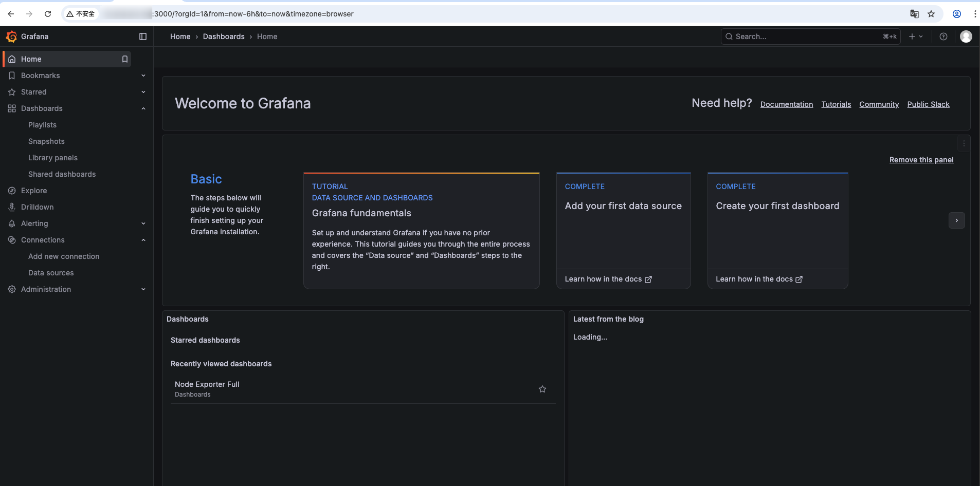The image size is (980, 486).
Task: Click Home in the breadcrumb start
Action: pos(180,36)
